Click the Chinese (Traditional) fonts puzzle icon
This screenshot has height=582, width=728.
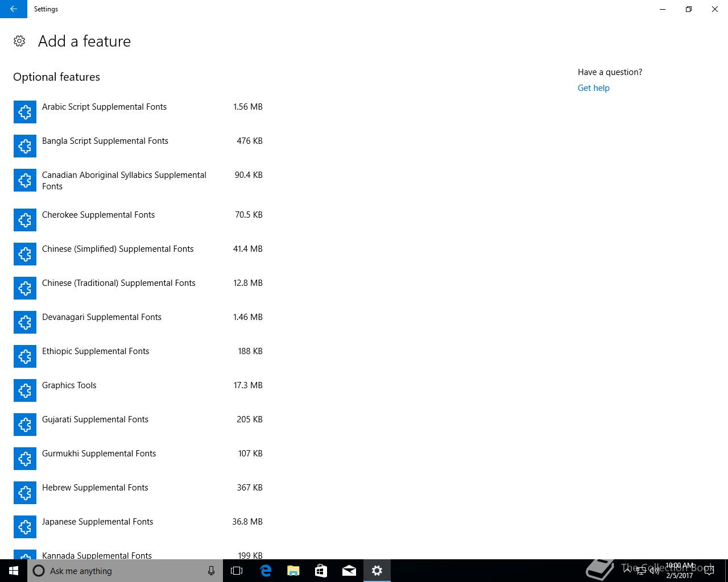[x=25, y=288]
